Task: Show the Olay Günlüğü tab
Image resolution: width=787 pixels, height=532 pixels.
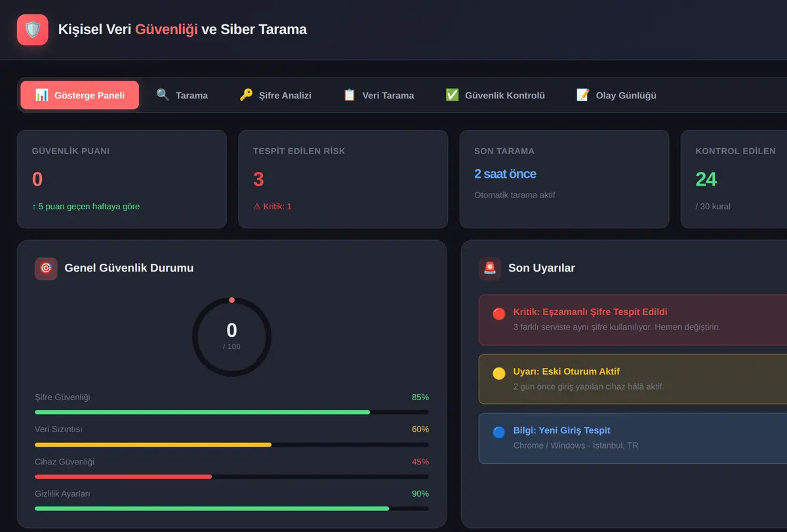Action: click(x=616, y=95)
